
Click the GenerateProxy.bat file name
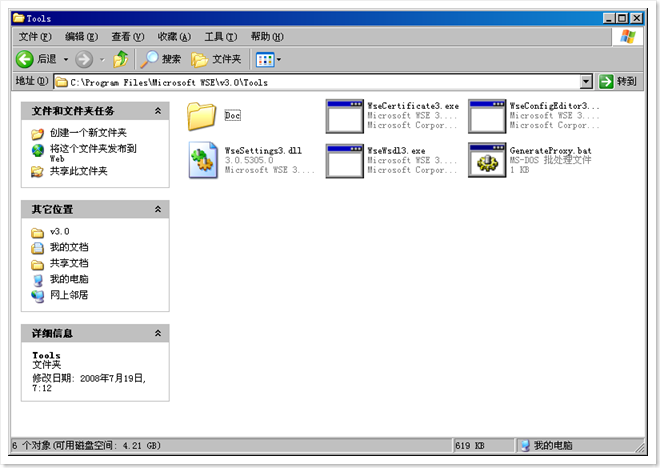(551, 151)
